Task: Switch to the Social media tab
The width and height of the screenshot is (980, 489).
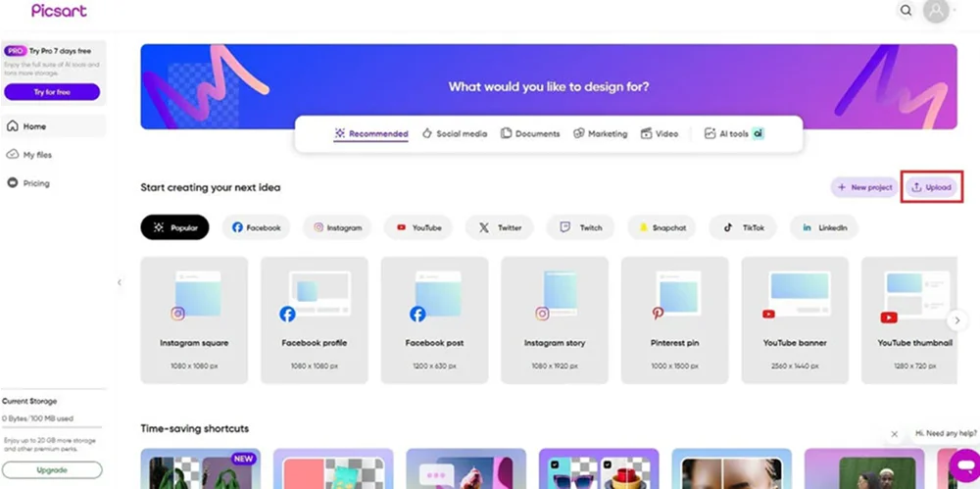Action: pyautogui.click(x=454, y=133)
